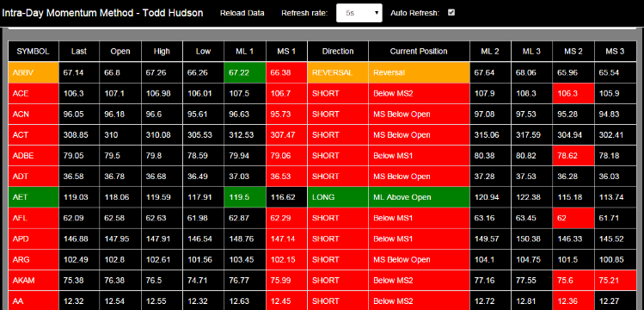The height and width of the screenshot is (310, 644).
Task: Select the ABBV symbol cell
Action: (34, 72)
